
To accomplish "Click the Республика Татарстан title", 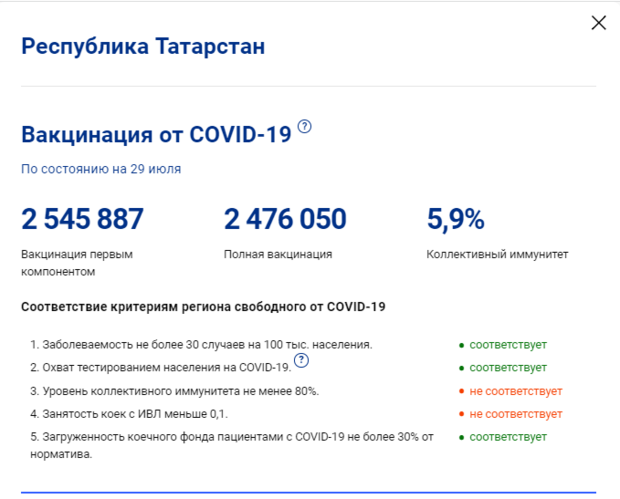I will (143, 47).
